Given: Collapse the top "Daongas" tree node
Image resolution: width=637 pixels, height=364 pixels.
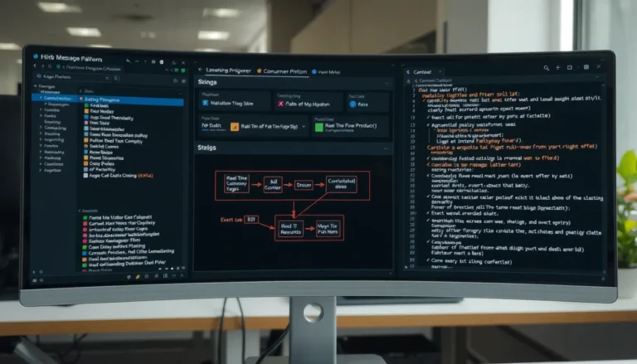Looking at the screenshot, I should point(36,86).
